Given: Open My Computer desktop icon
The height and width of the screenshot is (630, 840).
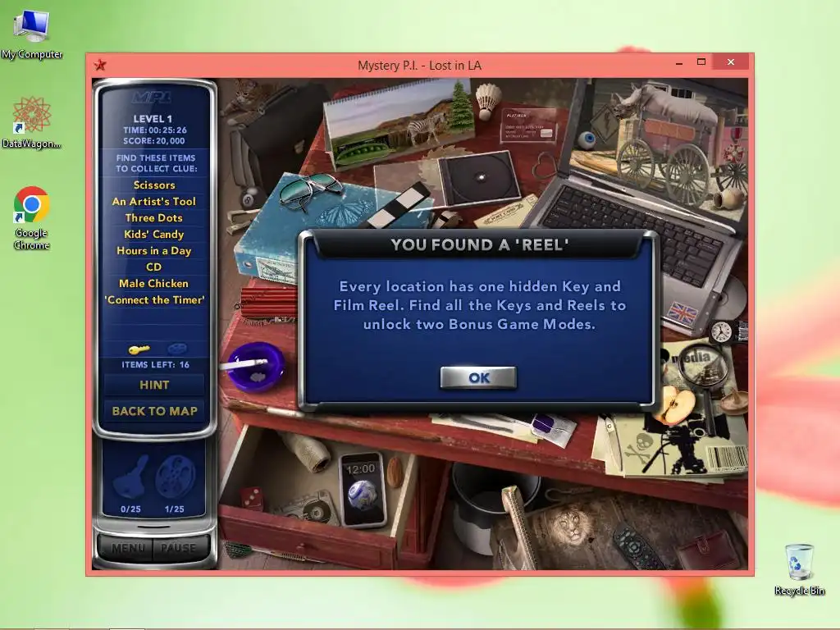Looking at the screenshot, I should (32, 34).
